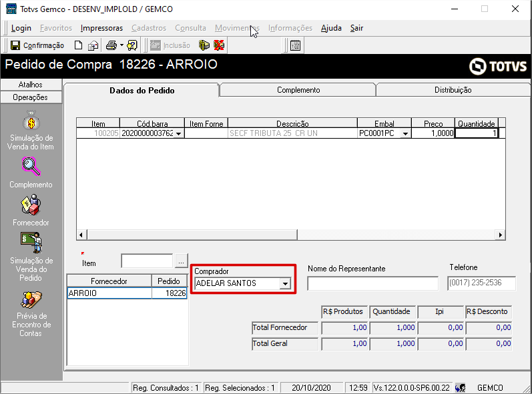Click Reg. Consultados status bar entry
This screenshot has height=394, width=532.
point(166,388)
